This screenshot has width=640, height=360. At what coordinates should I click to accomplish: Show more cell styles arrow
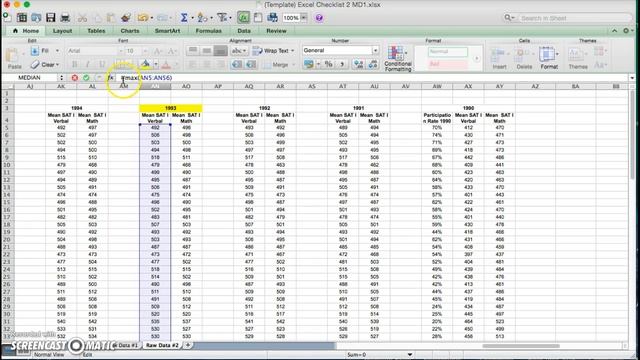click(476, 58)
